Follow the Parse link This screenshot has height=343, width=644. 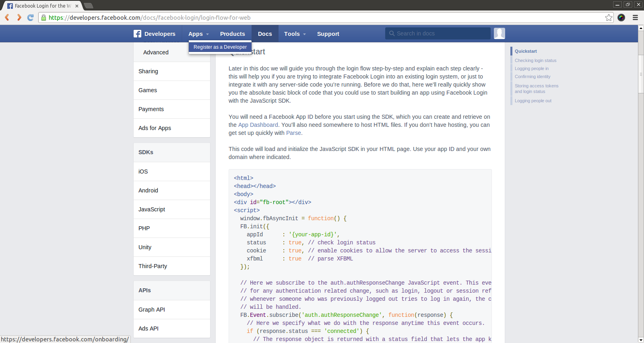(293, 133)
